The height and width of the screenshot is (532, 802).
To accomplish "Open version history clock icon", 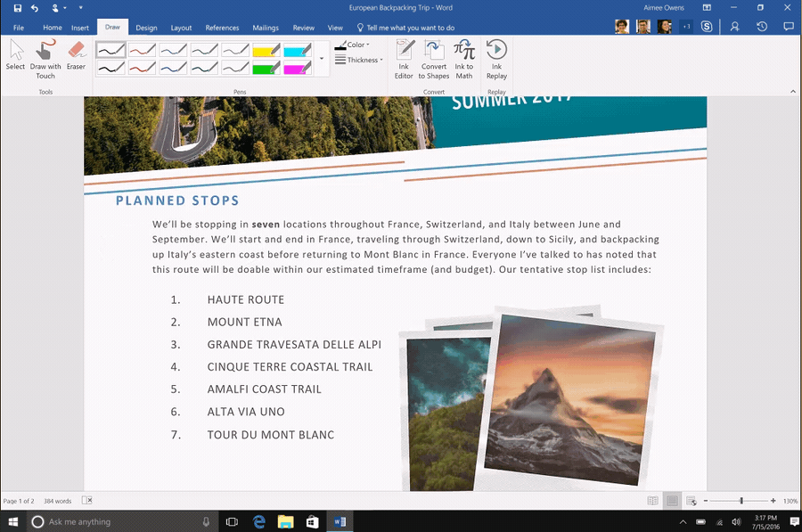I will [762, 27].
